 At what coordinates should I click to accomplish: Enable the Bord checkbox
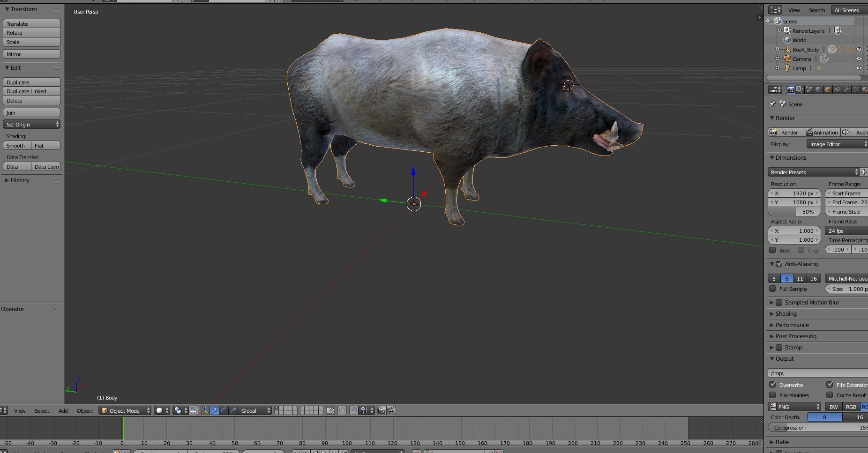tap(772, 250)
